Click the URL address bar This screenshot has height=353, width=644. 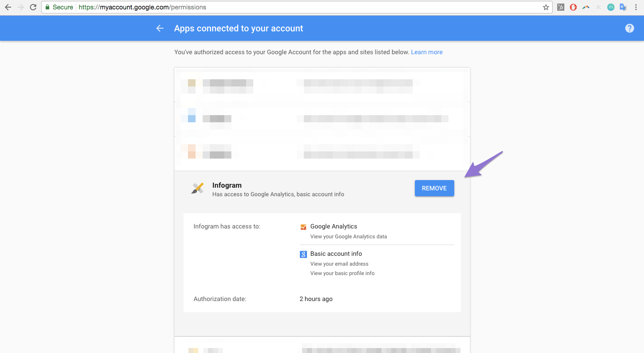point(313,7)
